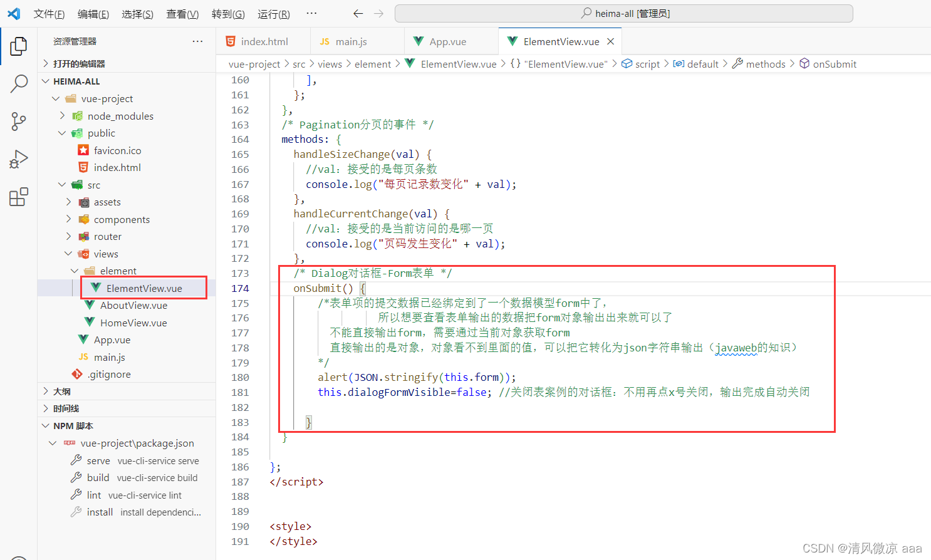
Task: Collapse the public folder
Action: point(101,133)
